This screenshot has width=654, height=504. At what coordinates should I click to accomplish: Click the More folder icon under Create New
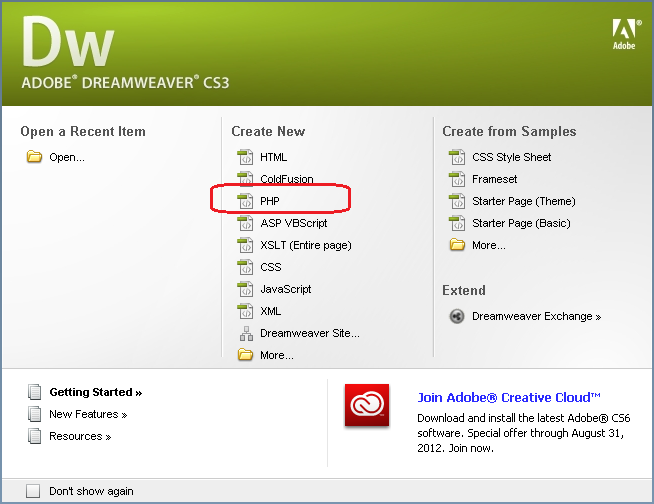(x=245, y=355)
